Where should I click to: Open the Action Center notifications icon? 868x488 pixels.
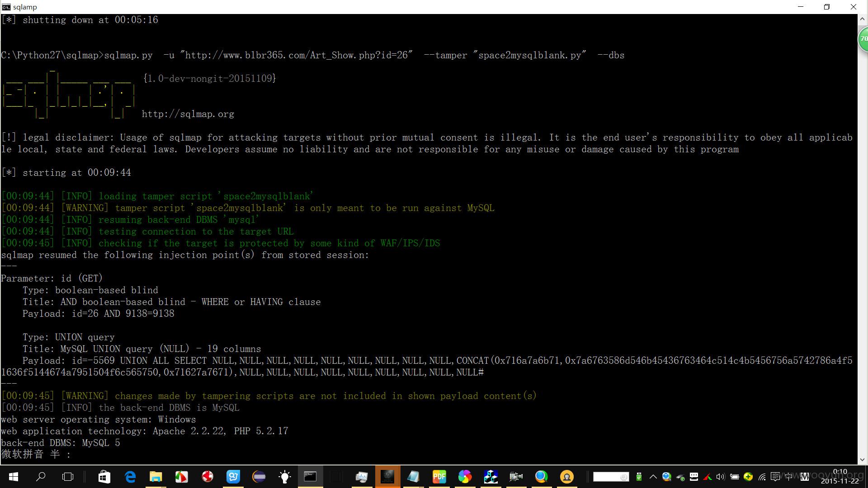tap(775, 477)
